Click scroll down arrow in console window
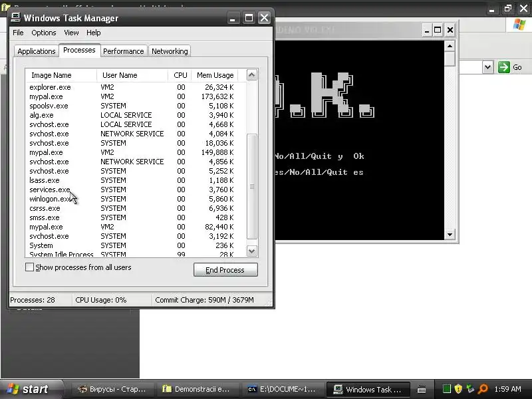 [450, 235]
